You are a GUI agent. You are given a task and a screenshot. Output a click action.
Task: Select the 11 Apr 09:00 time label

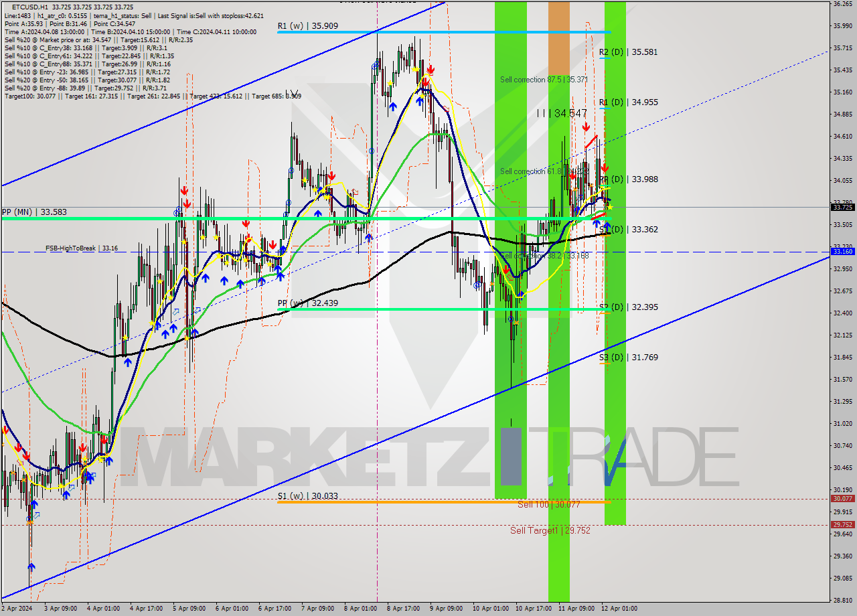(x=576, y=609)
